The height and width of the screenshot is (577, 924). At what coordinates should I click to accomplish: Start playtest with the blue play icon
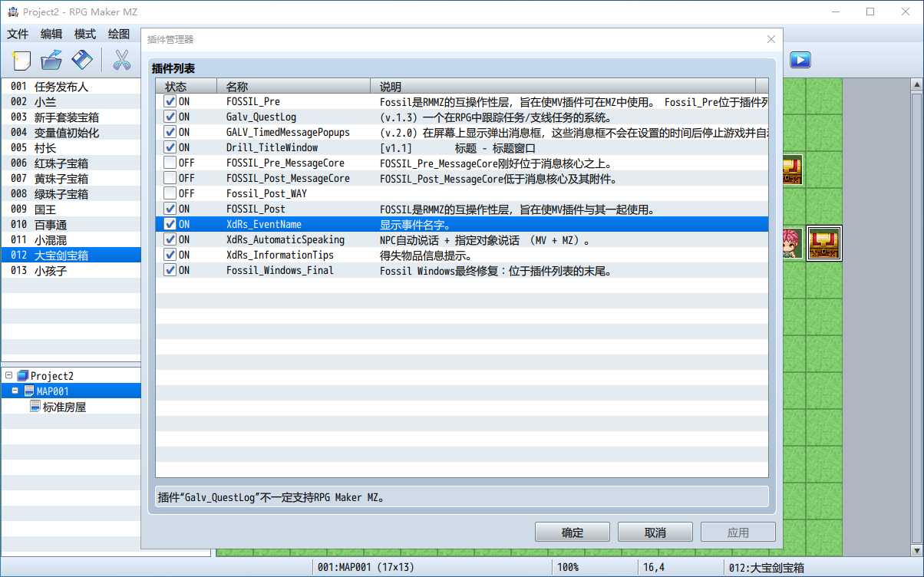pyautogui.click(x=800, y=59)
